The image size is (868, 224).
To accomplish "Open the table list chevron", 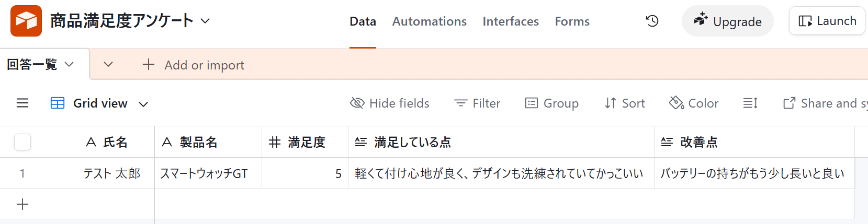I will coord(108,64).
